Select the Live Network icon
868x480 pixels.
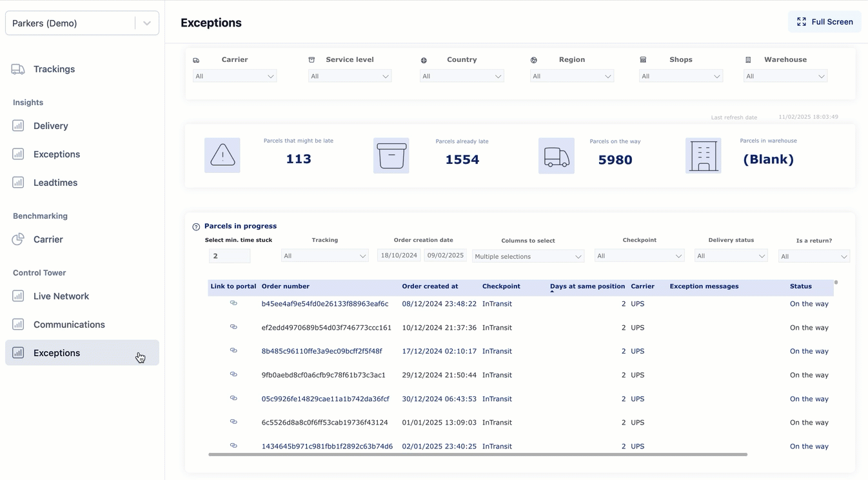[18, 295]
